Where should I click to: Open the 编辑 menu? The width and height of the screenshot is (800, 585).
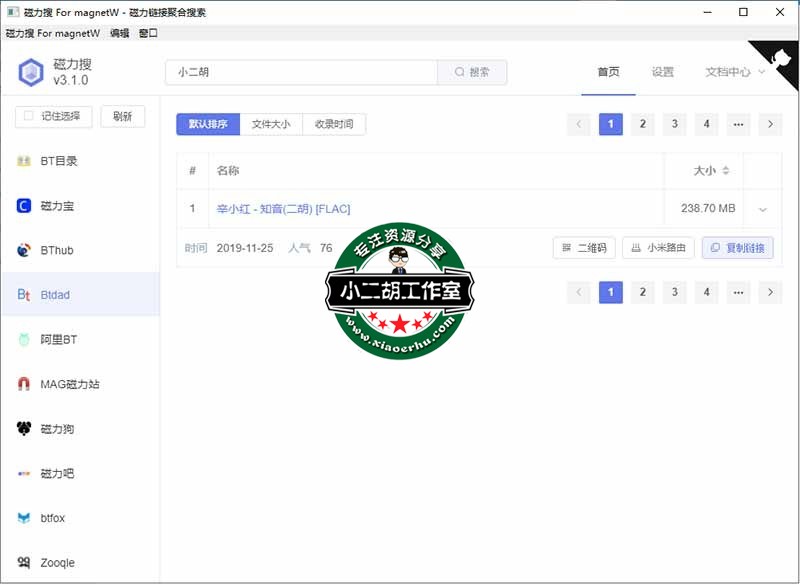(119, 33)
